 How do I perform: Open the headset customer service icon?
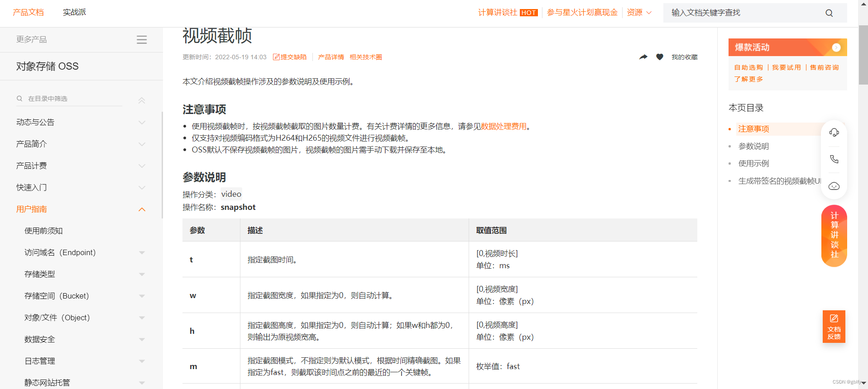point(834,133)
